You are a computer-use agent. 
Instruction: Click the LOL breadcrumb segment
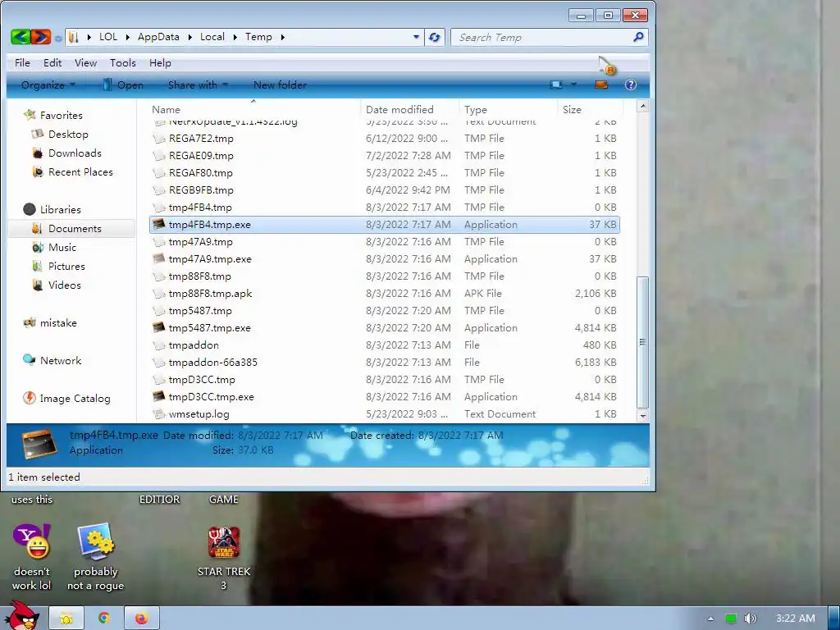tap(108, 37)
